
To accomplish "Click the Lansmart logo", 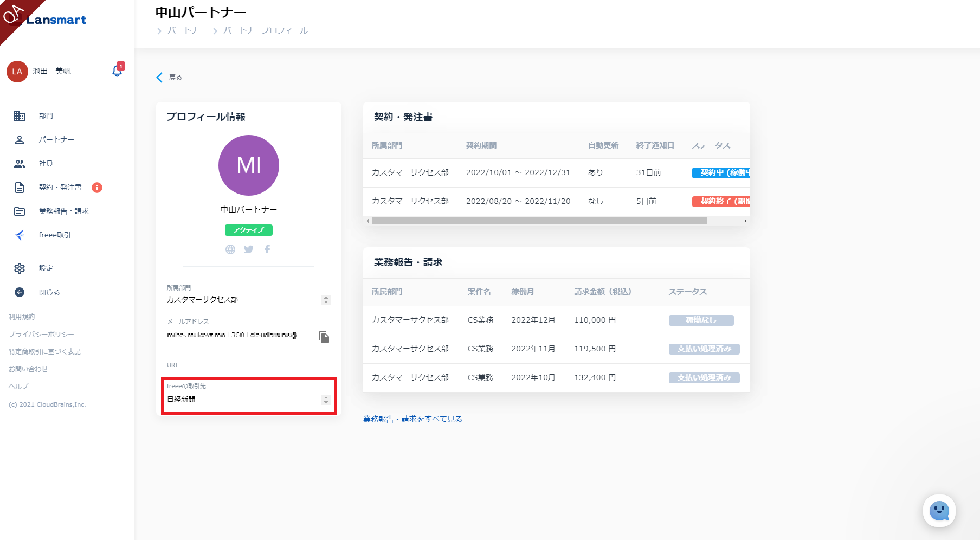I will coord(56,20).
